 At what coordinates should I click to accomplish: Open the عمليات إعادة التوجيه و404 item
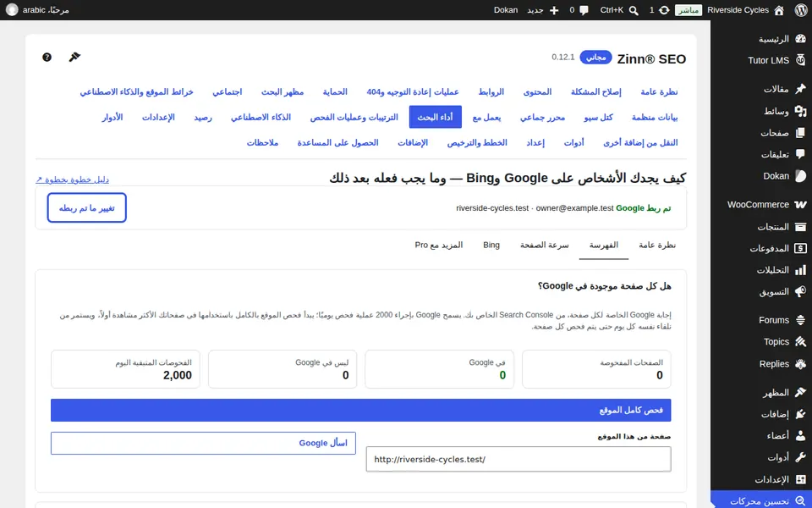coord(413,91)
